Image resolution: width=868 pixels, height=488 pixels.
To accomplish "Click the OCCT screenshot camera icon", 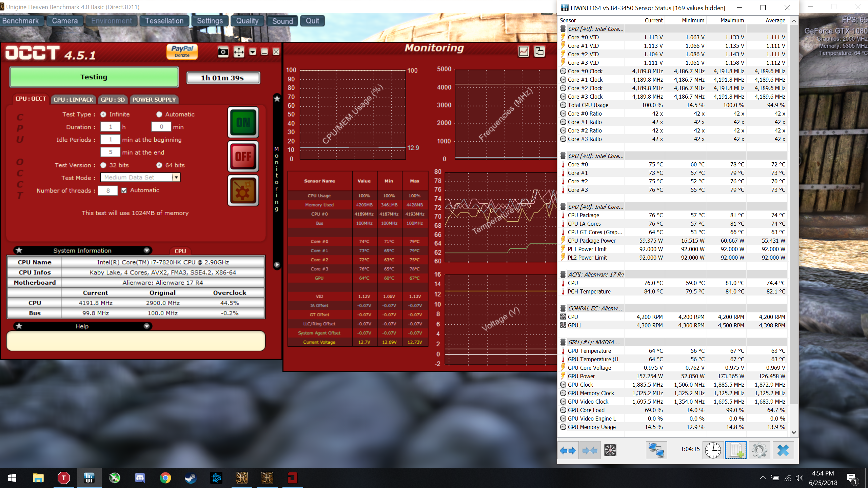I will coord(223,52).
